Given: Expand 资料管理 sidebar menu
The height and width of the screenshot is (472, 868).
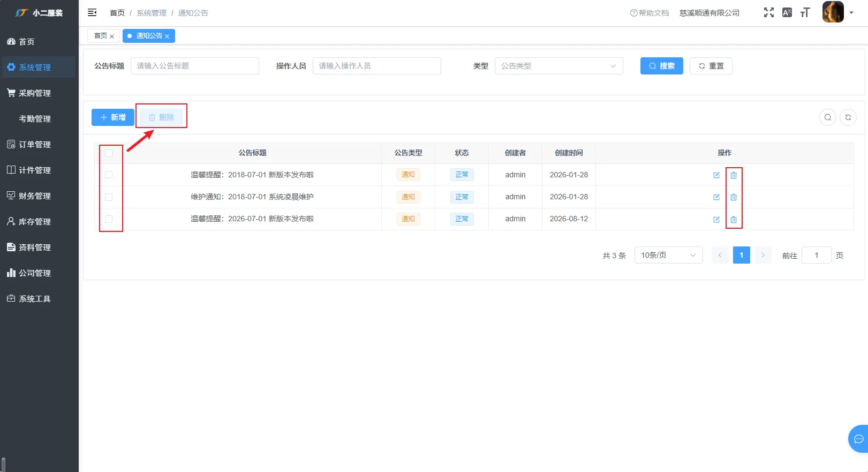Looking at the screenshot, I should coord(39,248).
